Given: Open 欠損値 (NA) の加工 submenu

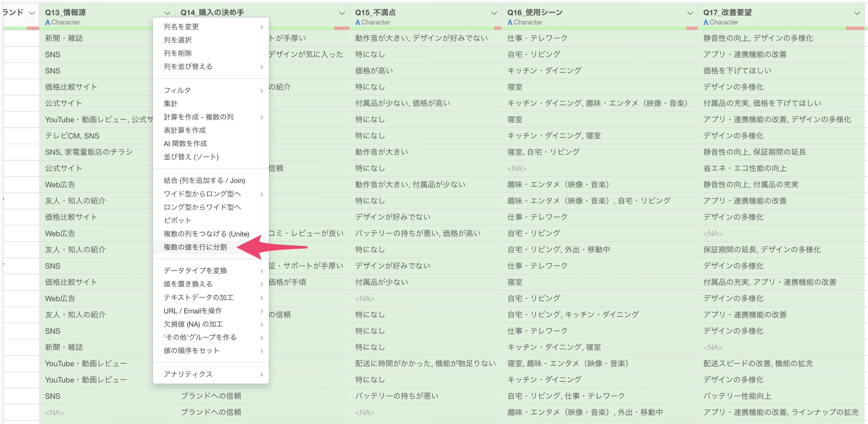Looking at the screenshot, I should [x=211, y=324].
